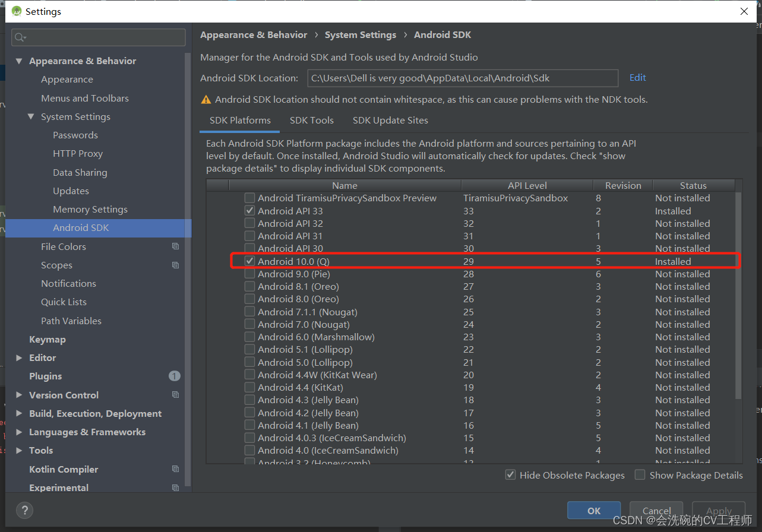The height and width of the screenshot is (532, 762).
Task: Click the help question mark icon
Action: tap(24, 510)
